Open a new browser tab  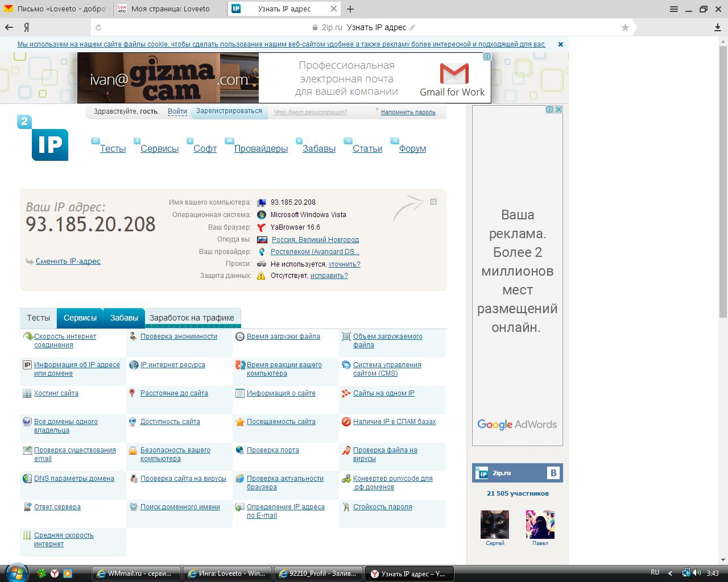click(x=350, y=9)
